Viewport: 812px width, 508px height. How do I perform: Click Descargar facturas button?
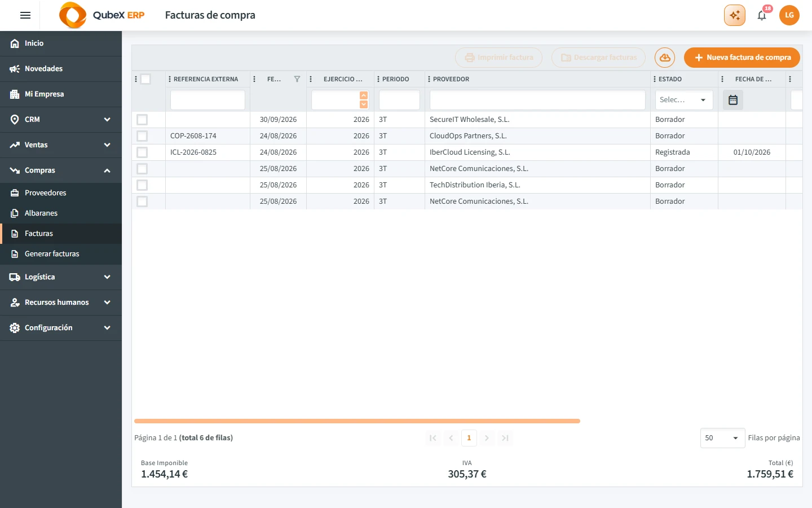[598, 58]
